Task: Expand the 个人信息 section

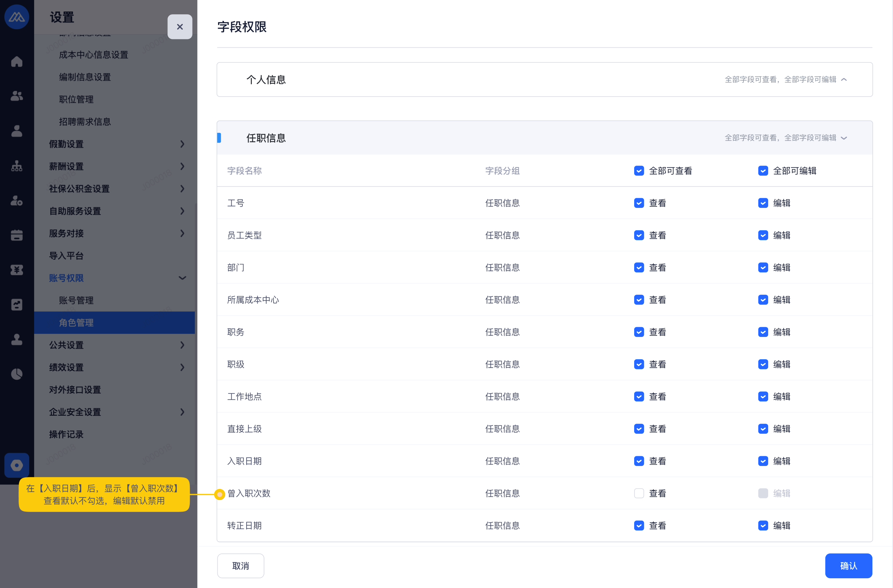Action: [844, 80]
